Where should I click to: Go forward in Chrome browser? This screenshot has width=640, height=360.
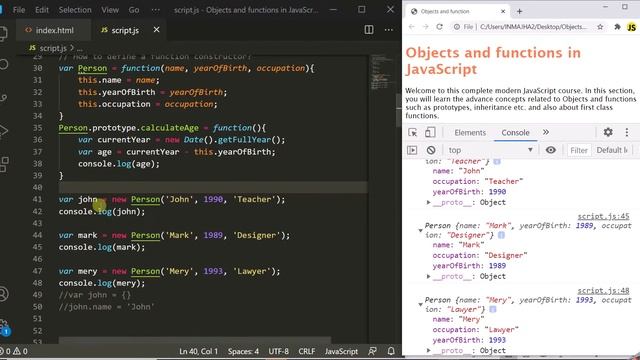[x=425, y=27]
